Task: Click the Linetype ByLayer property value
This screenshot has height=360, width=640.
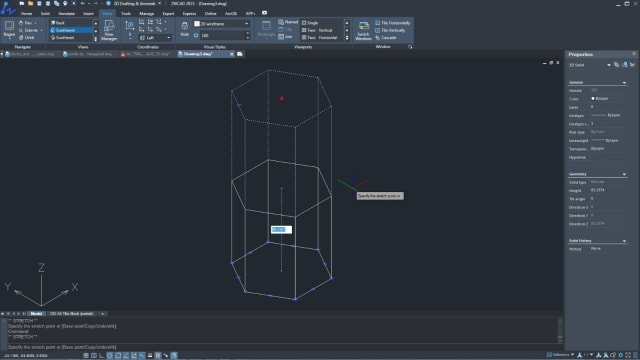Action: tap(607, 116)
